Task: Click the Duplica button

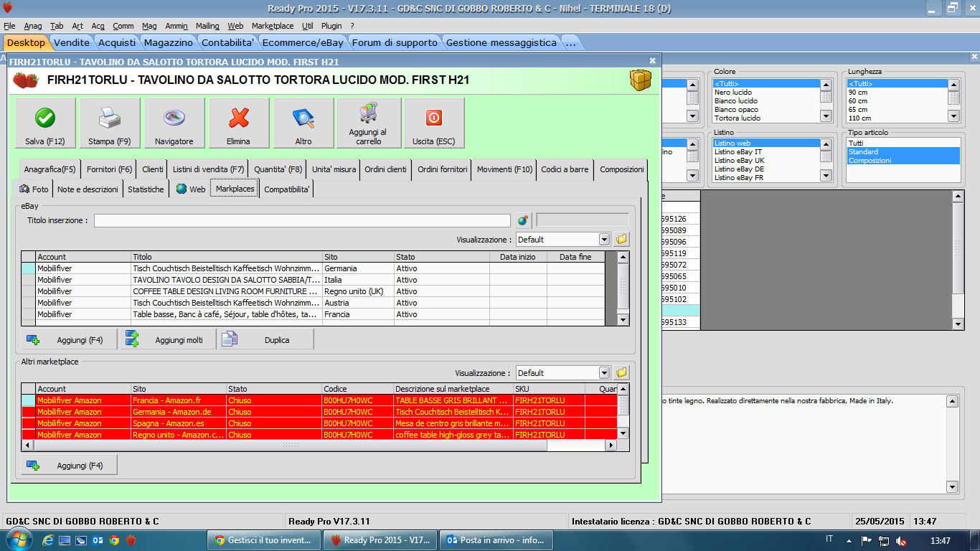Action: click(266, 340)
